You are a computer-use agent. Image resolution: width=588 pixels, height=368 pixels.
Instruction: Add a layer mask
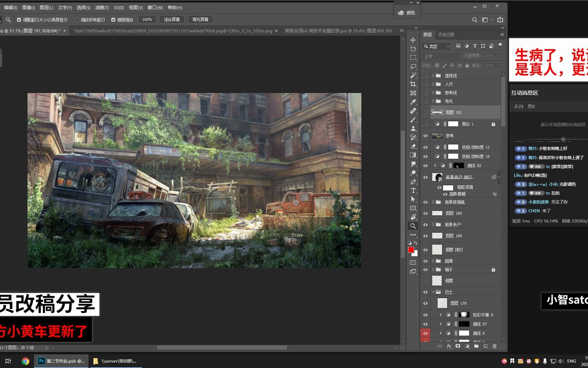coord(458,346)
